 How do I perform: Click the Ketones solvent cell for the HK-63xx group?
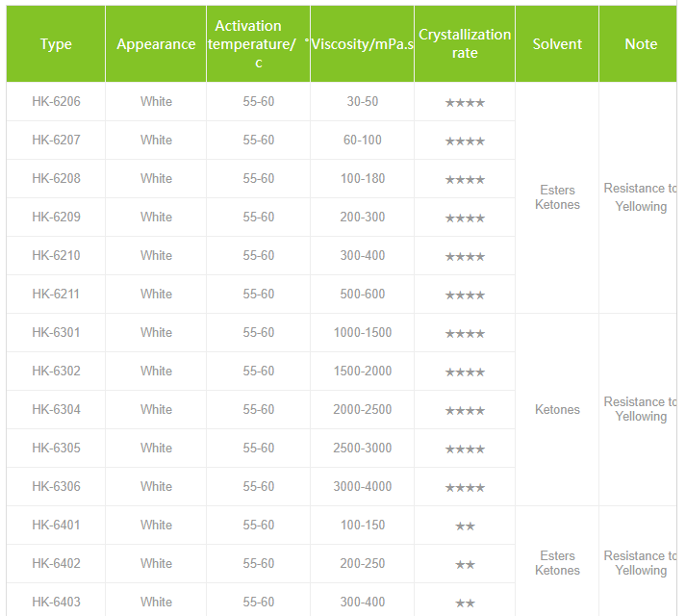coord(557,410)
